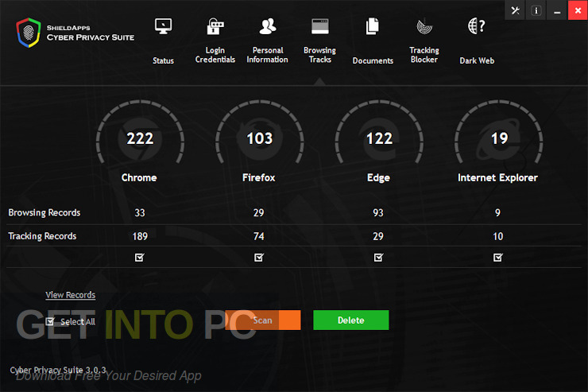Click the orange Scan button
The image size is (588, 392).
[x=263, y=320]
